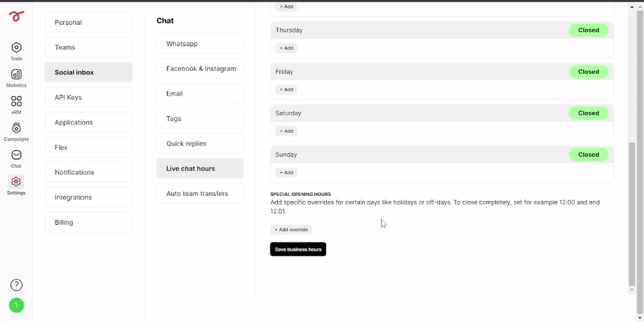Viewport: 644px width, 322px height.
Task: Add a special hours override
Action: pyautogui.click(x=291, y=229)
